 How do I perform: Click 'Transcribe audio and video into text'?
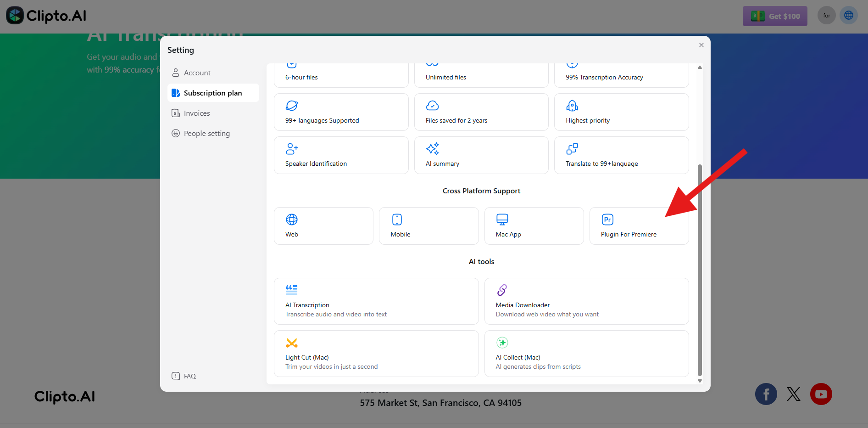(x=336, y=314)
